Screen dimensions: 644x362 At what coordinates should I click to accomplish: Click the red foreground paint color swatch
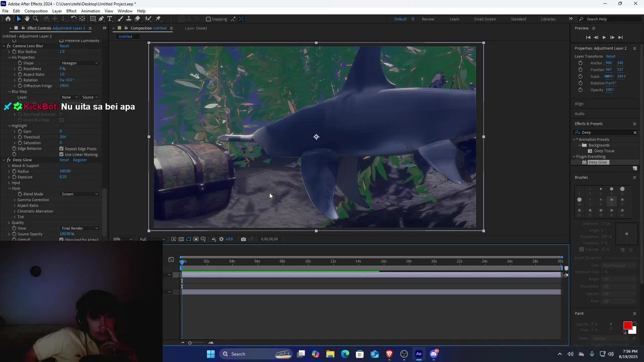click(627, 326)
